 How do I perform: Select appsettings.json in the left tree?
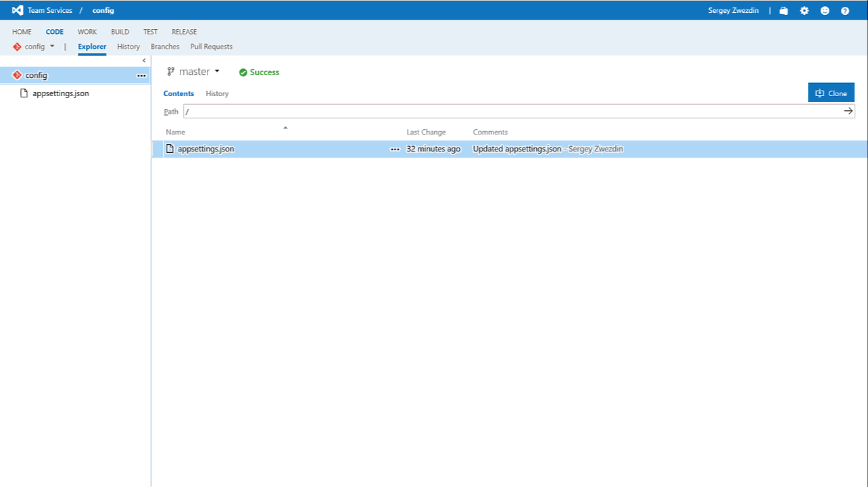click(61, 93)
